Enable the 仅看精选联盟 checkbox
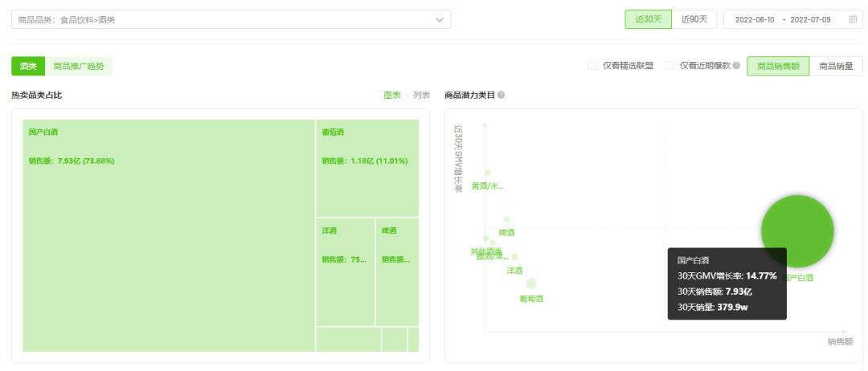Viewport: 868px width, 371px height. click(592, 66)
